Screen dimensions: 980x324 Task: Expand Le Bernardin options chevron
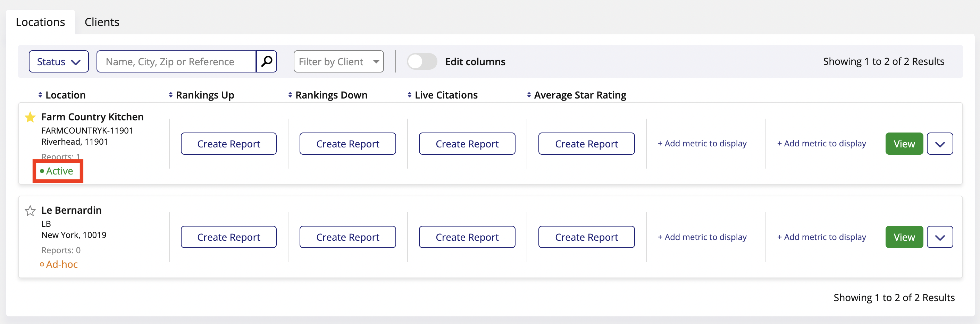tap(940, 237)
